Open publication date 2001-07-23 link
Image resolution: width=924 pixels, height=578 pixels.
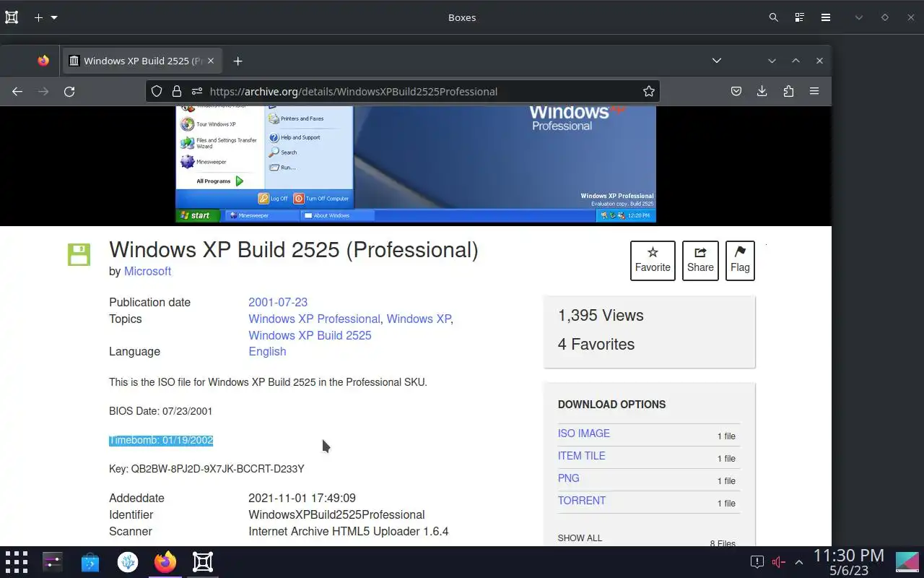[278, 302]
